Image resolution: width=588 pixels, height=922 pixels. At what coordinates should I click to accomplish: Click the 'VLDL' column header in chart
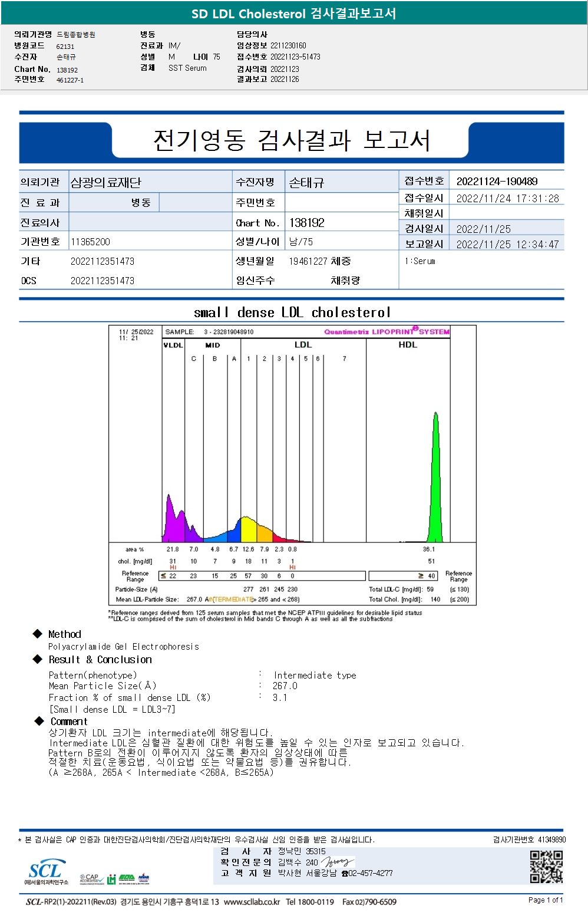click(x=173, y=345)
